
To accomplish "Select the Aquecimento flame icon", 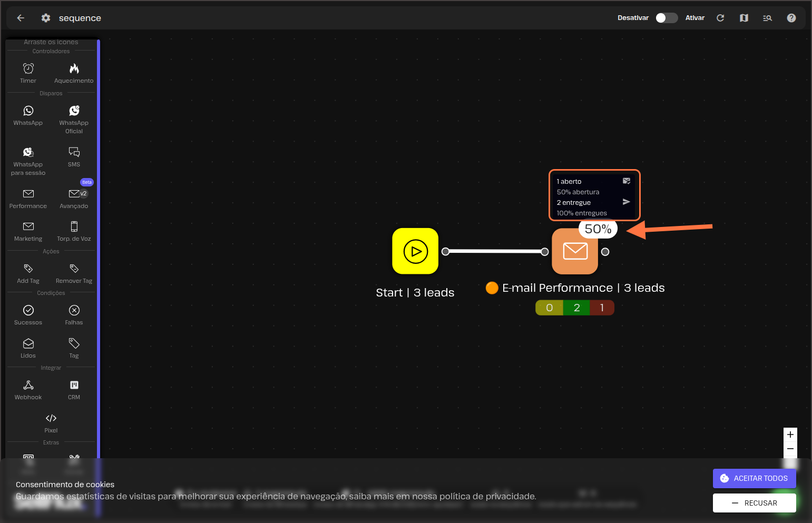I will tap(74, 69).
